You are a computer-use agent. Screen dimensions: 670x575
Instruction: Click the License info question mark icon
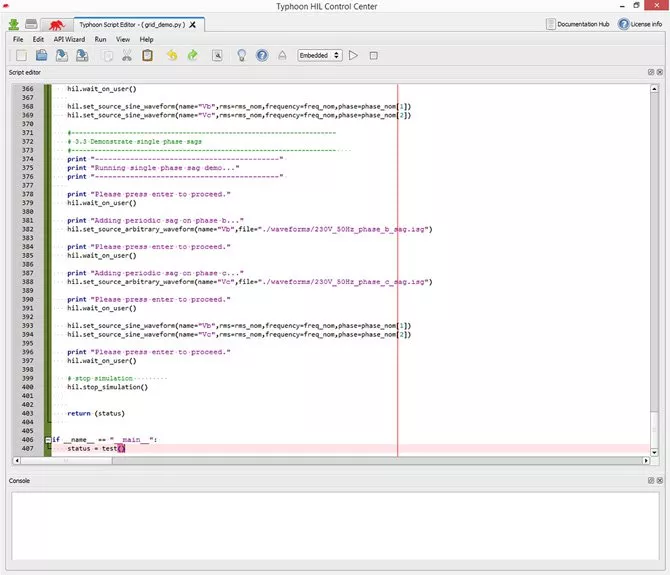[623, 24]
